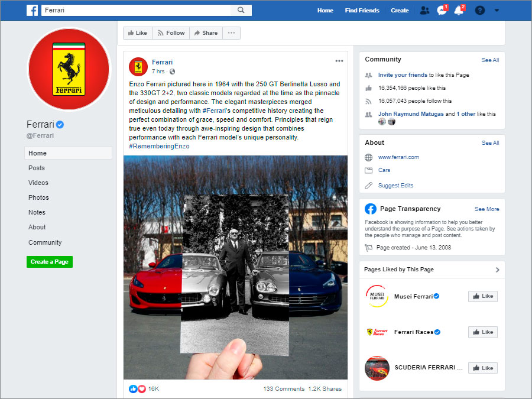Go to Home in the top navigation
This screenshot has width=532, height=399.
pos(325,11)
